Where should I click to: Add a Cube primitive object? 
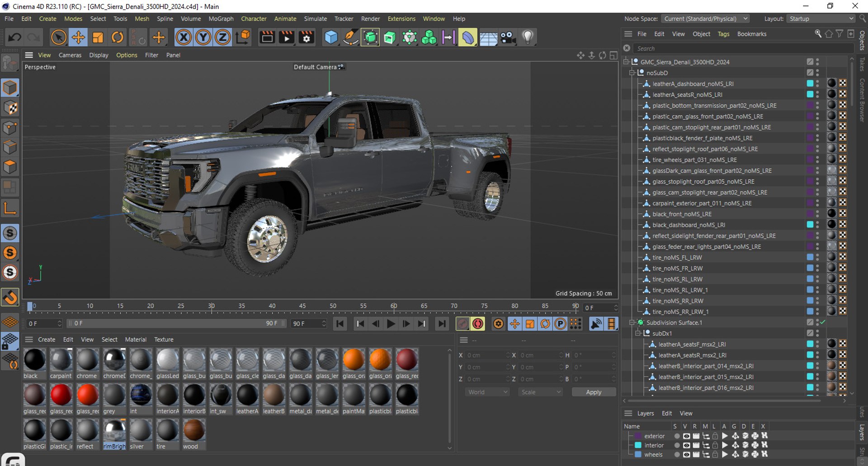pyautogui.click(x=331, y=37)
